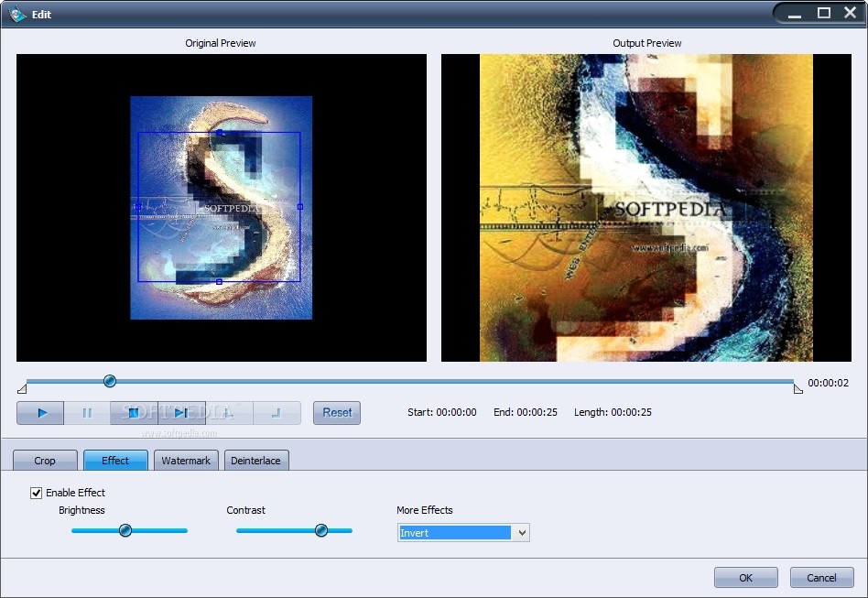The width and height of the screenshot is (868, 598).
Task: Set the trim start point bracket button
Action: tap(229, 413)
